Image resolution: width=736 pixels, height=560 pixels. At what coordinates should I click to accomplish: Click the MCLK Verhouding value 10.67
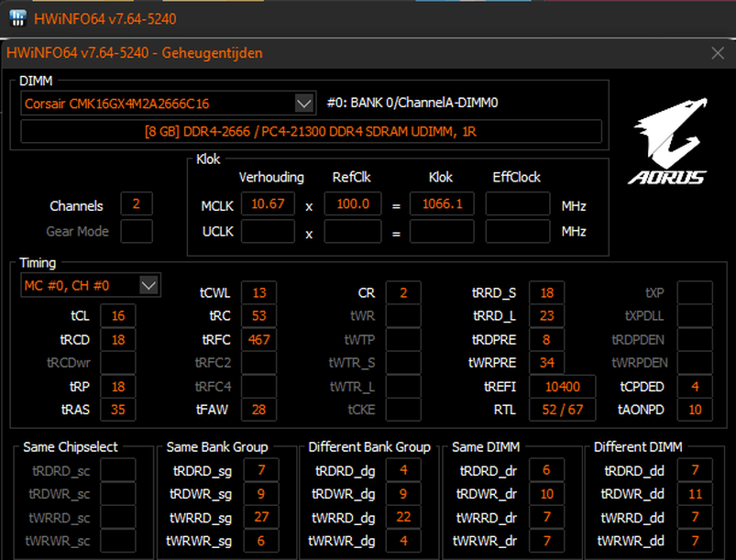pos(268,203)
